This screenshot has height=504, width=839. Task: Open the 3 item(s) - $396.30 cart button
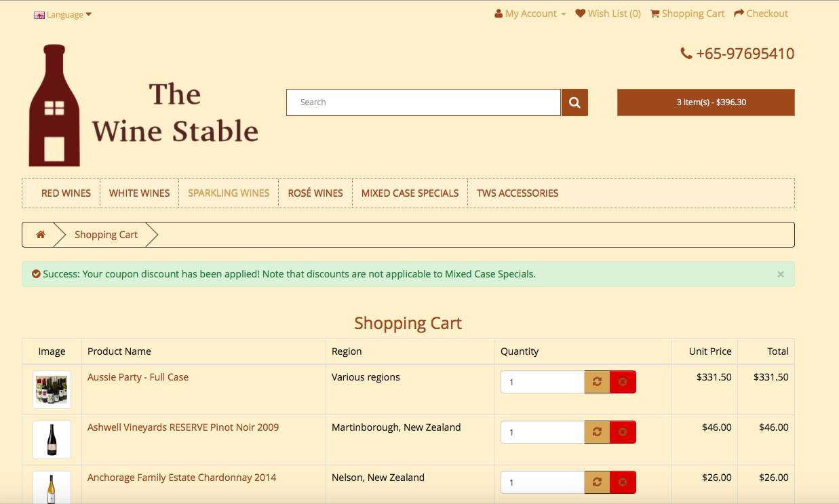point(705,102)
